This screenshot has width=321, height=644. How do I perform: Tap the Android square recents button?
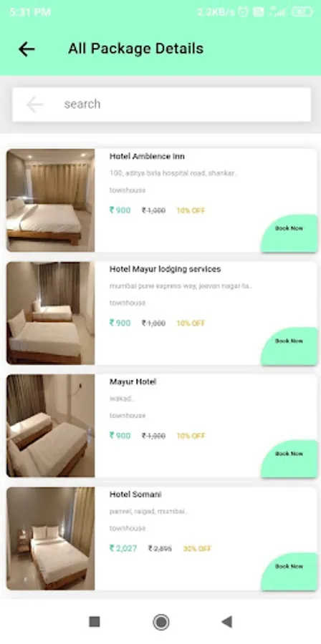coord(95,621)
